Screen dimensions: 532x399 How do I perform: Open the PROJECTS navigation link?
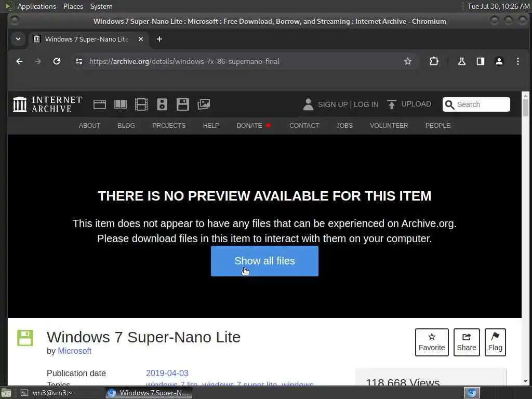point(169,126)
